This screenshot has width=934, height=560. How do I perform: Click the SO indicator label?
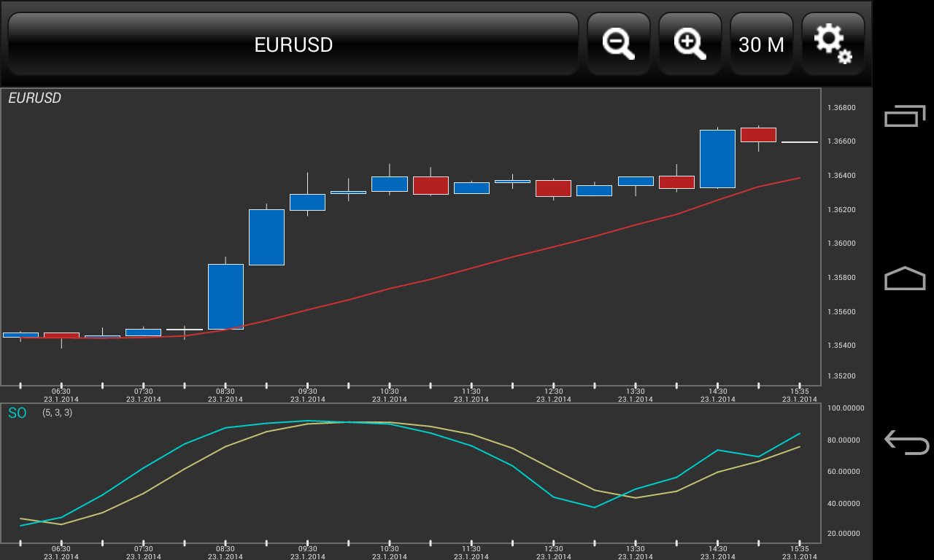click(x=18, y=413)
